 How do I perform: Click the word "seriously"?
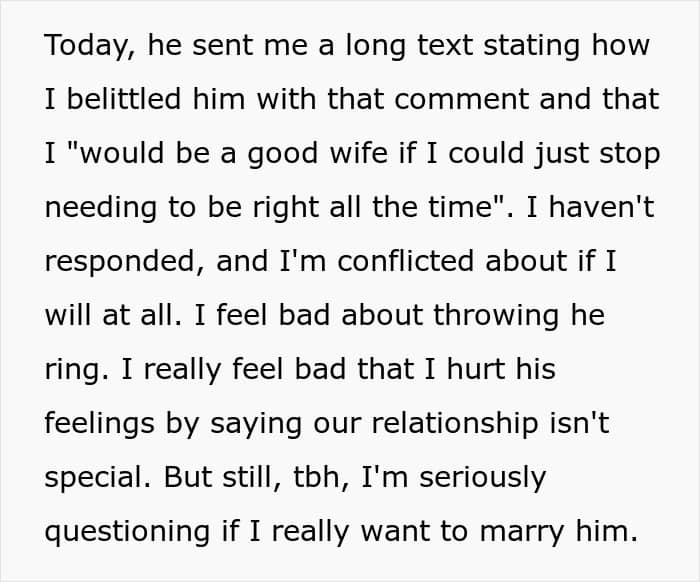483,478
